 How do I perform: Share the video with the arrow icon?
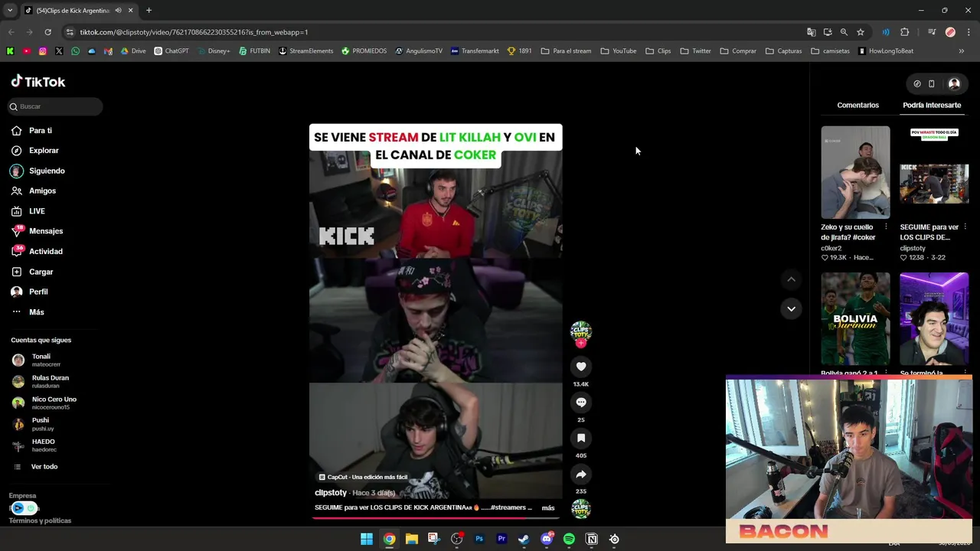581,474
